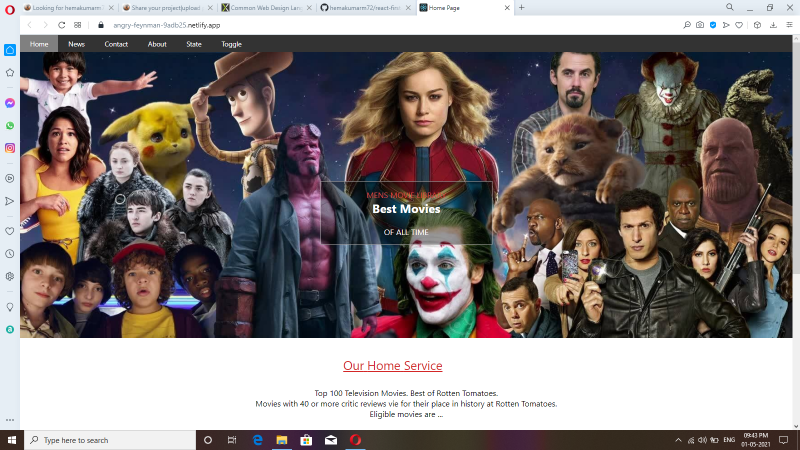800x450 pixels.
Task: Launch Edge from taskbar
Action: (257, 440)
